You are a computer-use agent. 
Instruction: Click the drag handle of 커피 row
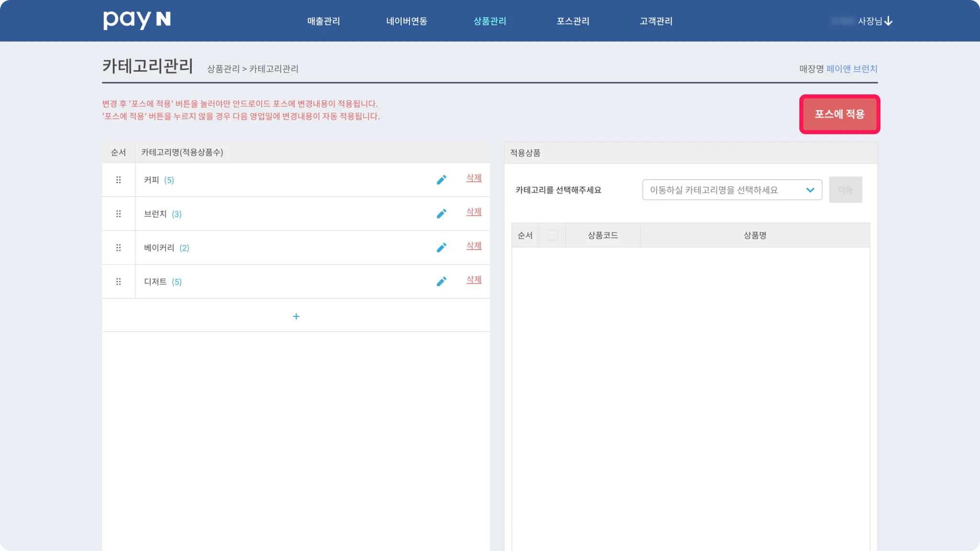pos(118,180)
